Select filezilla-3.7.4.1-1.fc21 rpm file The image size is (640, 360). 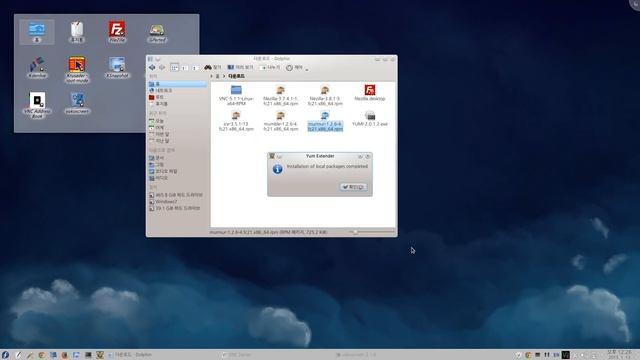tap(280, 95)
